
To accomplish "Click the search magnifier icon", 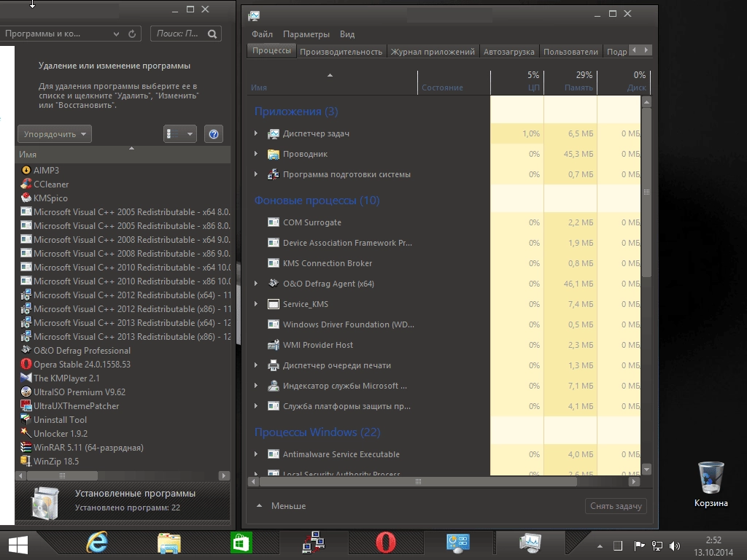I will tap(212, 34).
